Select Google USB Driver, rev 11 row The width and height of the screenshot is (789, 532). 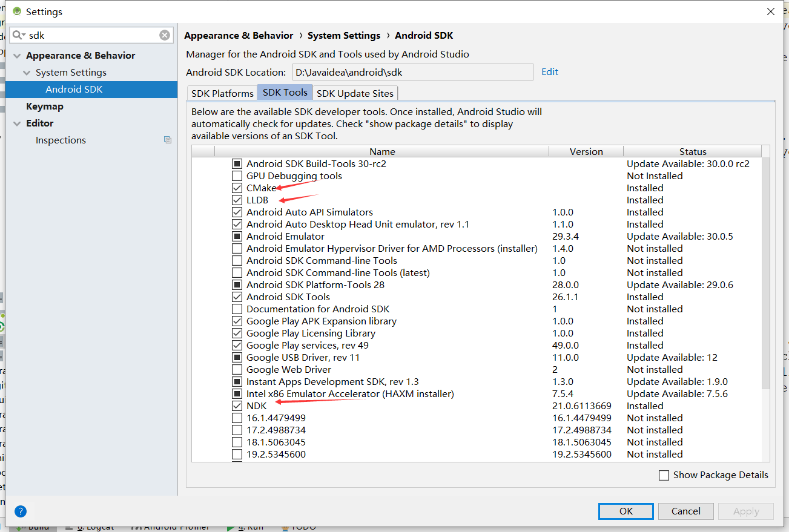[476, 357]
